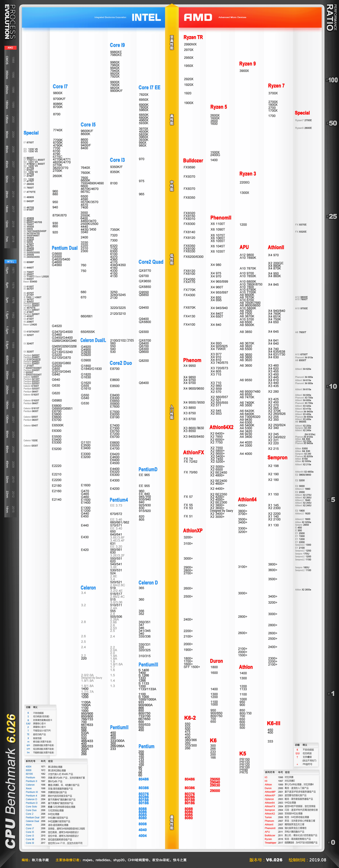
Task: Select the PentiumII heading
Action: click(119, 728)
